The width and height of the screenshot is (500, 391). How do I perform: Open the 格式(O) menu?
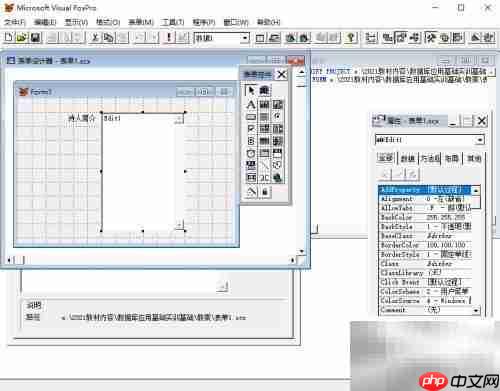tap(108, 22)
